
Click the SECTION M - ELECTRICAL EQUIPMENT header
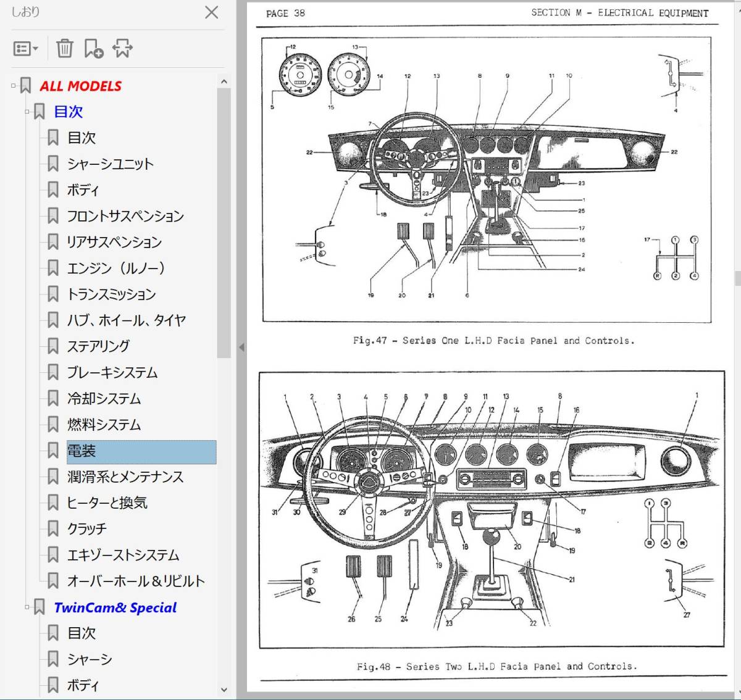[619, 12]
